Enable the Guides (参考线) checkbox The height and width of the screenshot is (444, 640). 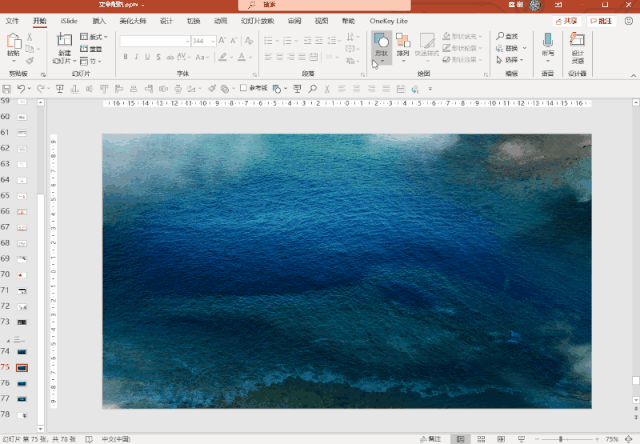click(x=243, y=88)
